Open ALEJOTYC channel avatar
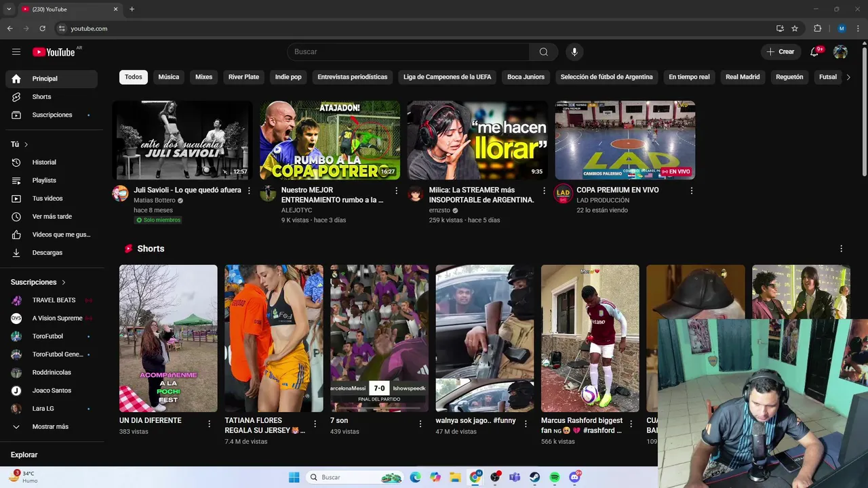 (268, 194)
